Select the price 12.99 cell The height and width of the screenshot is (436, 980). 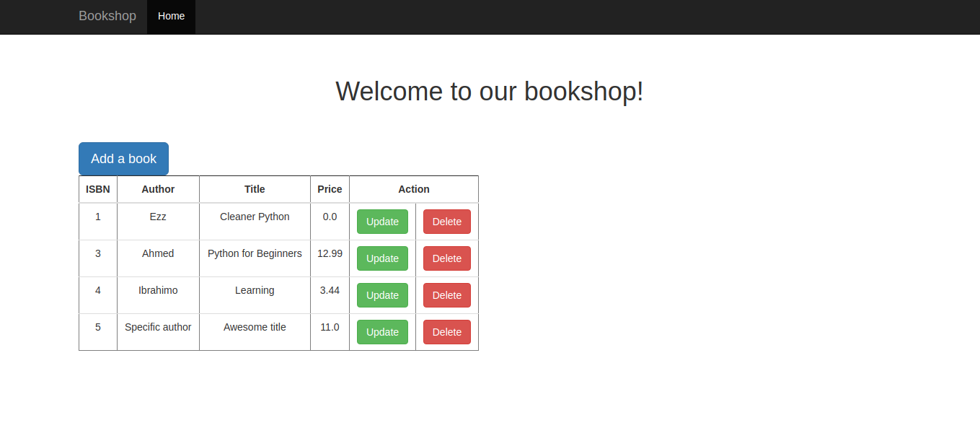(x=330, y=253)
